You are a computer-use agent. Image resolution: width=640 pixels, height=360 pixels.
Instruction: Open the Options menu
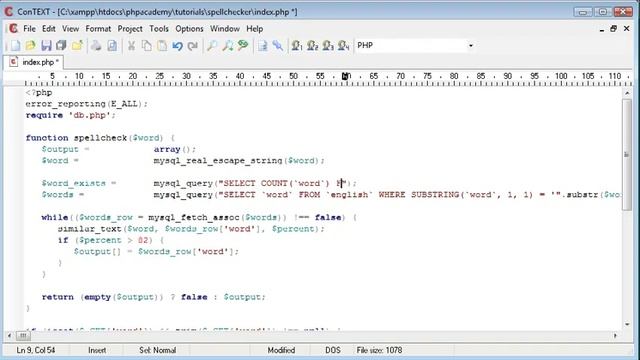(x=189, y=29)
